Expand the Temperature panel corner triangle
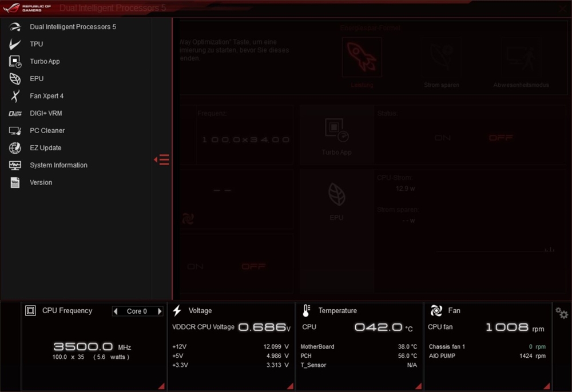The image size is (572, 392). [419, 386]
